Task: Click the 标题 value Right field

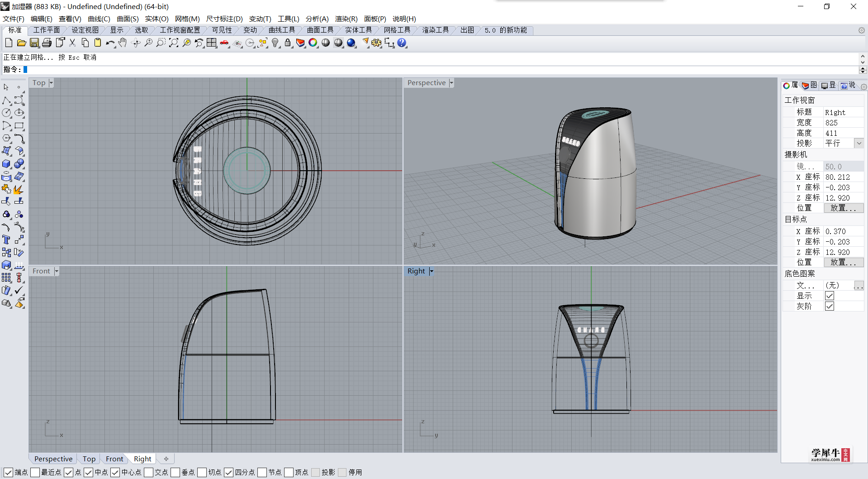Action: pyautogui.click(x=844, y=112)
